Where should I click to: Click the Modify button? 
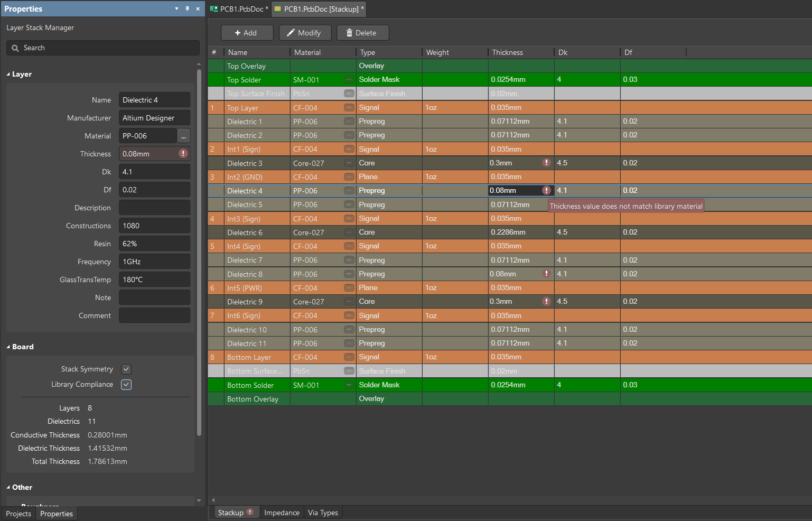coord(305,32)
